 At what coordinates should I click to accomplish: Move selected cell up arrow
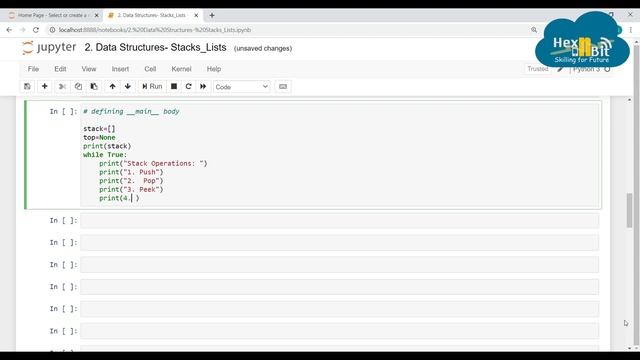112,87
